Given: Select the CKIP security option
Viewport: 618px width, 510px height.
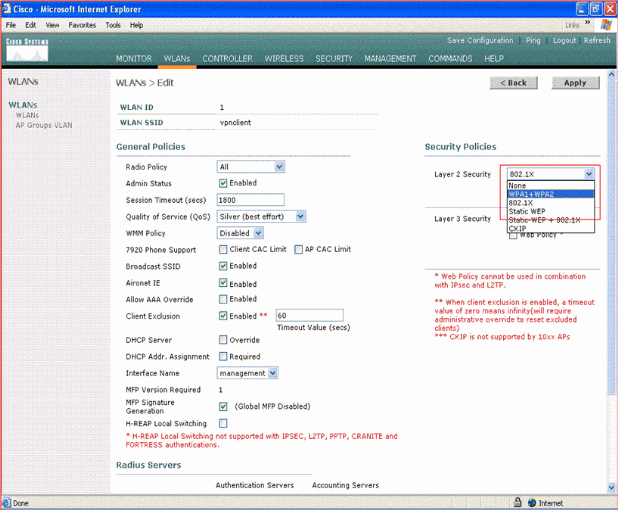Looking at the screenshot, I should [551, 229].
